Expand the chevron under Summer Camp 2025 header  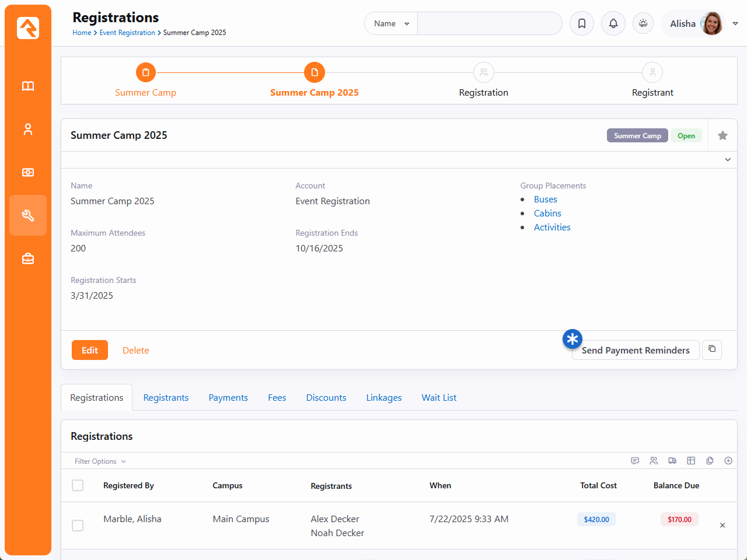(x=728, y=160)
